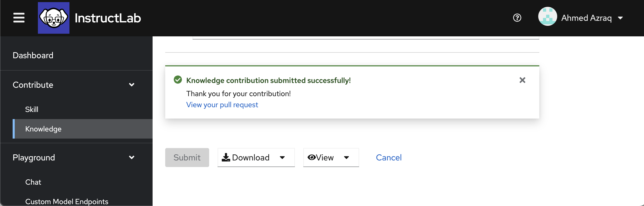The image size is (644, 206).
Task: Select the download icon on Download button
Action: point(226,157)
